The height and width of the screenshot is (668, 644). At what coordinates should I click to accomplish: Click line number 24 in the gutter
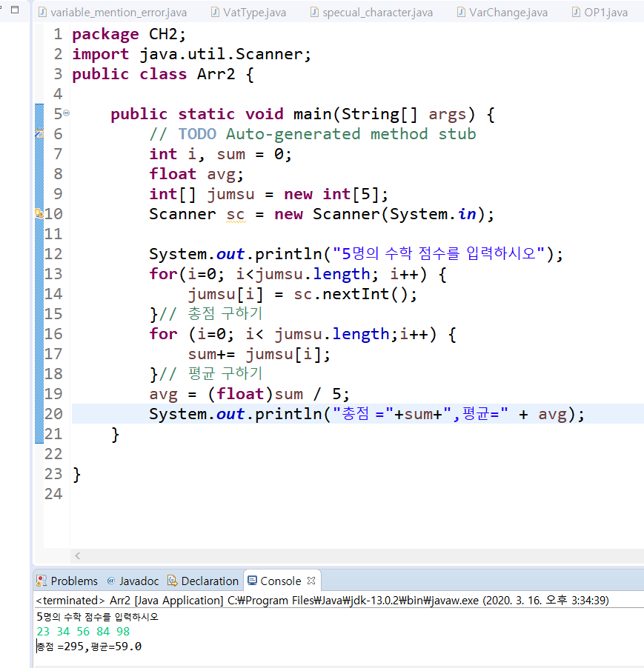click(x=53, y=494)
